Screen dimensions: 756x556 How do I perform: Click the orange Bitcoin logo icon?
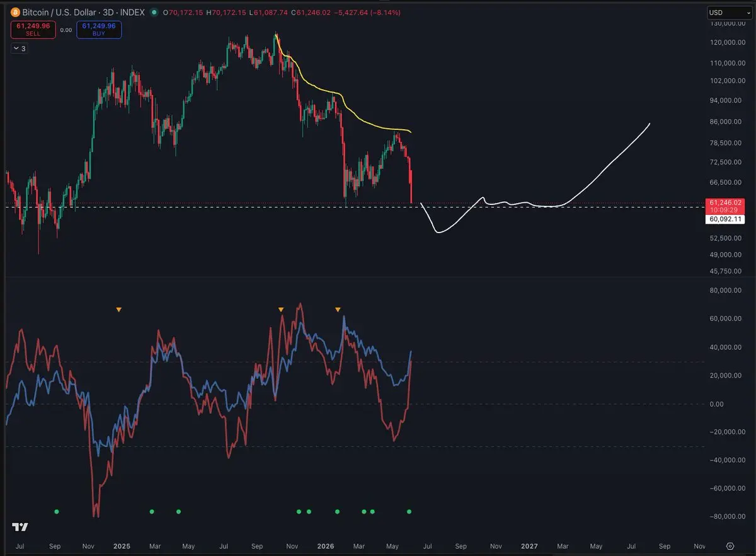[x=15, y=13]
